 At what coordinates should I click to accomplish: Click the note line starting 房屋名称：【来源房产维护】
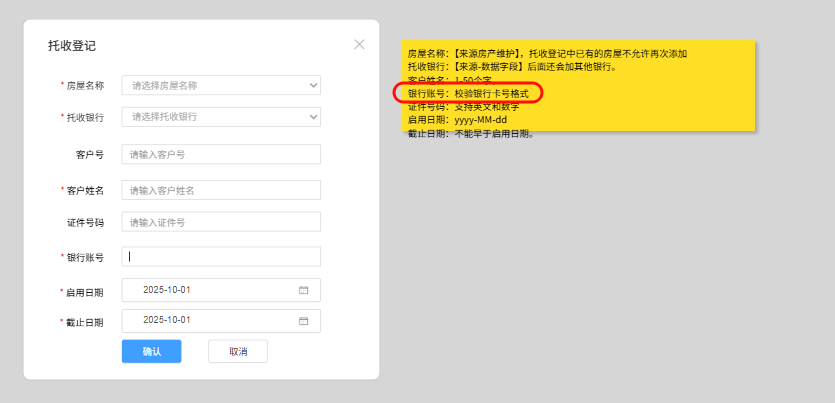(547, 54)
